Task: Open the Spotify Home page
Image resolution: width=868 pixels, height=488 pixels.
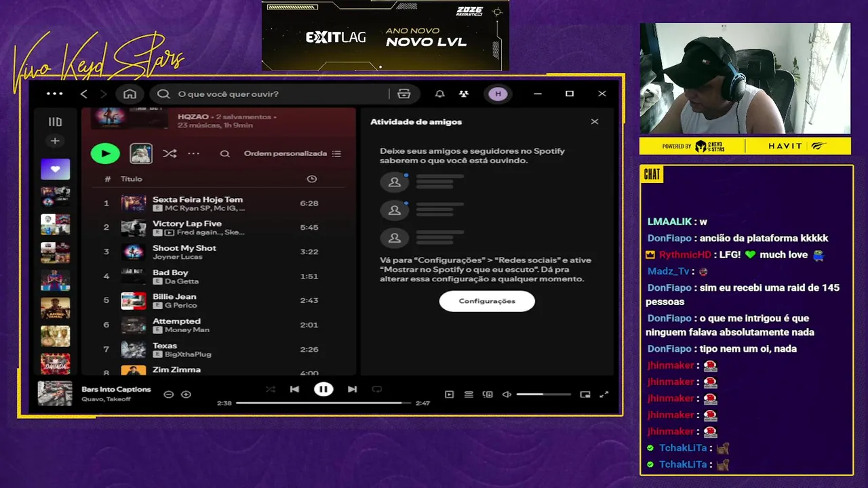Action: click(x=130, y=94)
